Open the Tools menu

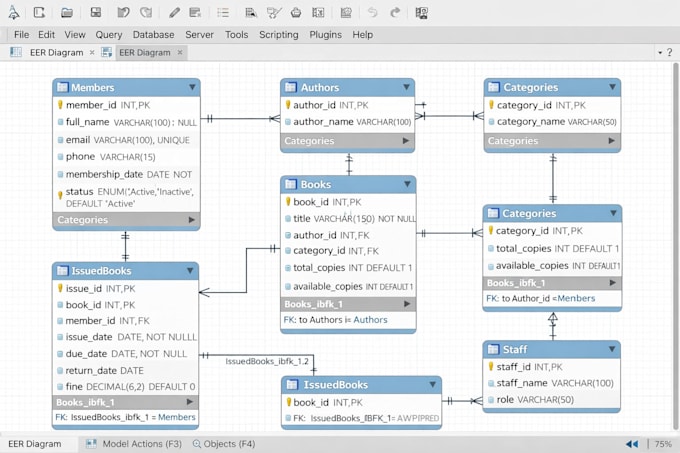click(236, 35)
